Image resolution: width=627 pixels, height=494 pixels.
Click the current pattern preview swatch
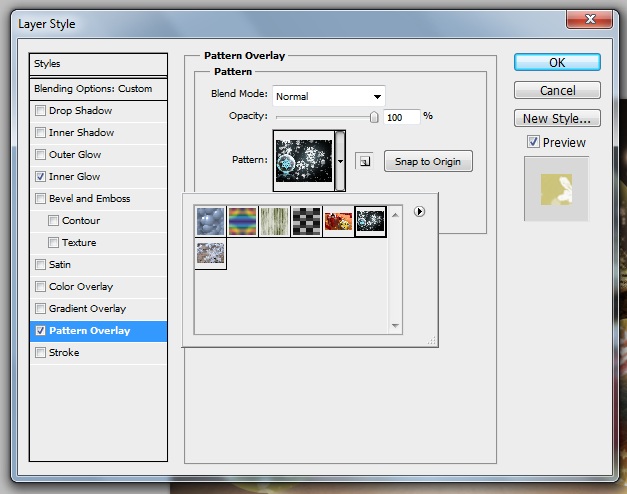pos(304,160)
